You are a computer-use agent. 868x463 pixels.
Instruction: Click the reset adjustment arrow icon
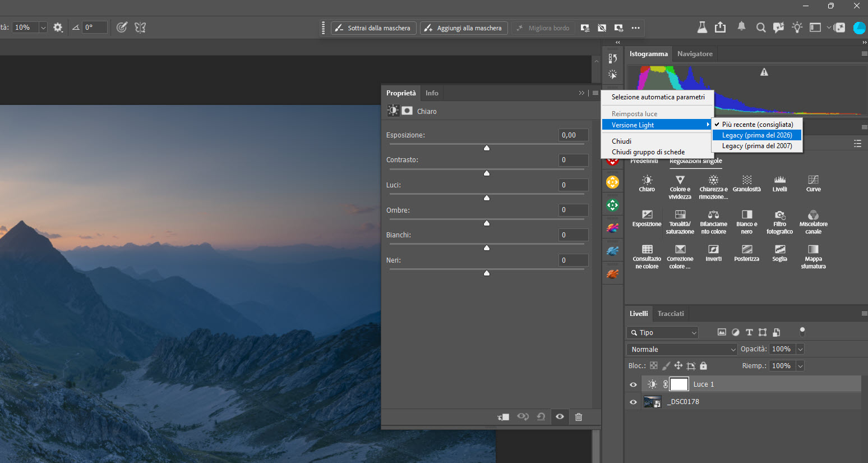[541, 416]
